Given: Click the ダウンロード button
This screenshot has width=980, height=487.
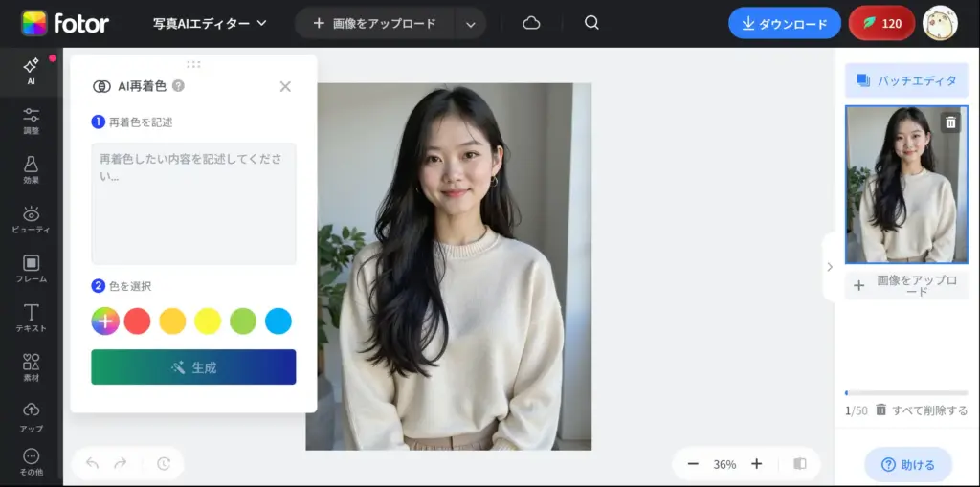Looking at the screenshot, I should click(785, 24).
